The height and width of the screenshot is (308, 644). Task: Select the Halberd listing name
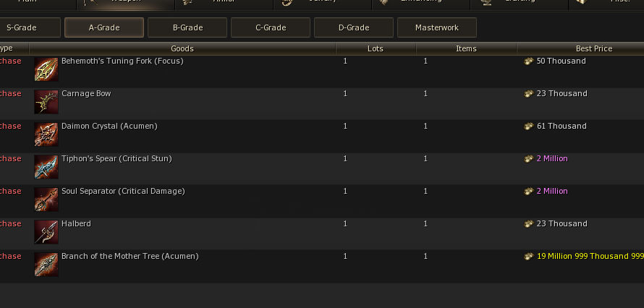[x=76, y=224]
